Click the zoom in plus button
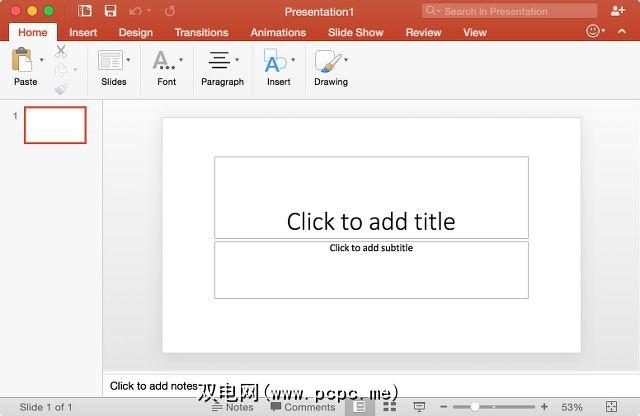The width and height of the screenshot is (640, 416). tap(544, 407)
